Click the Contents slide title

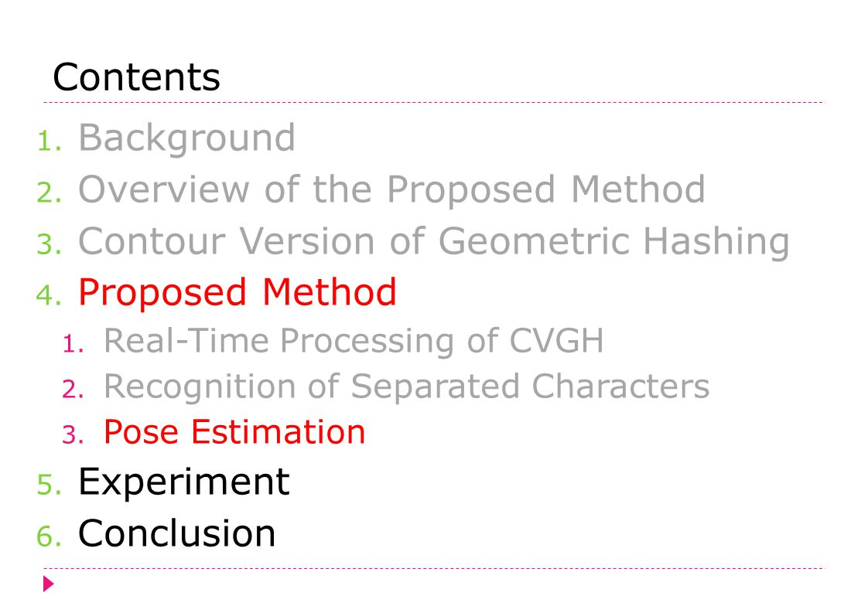click(x=136, y=77)
